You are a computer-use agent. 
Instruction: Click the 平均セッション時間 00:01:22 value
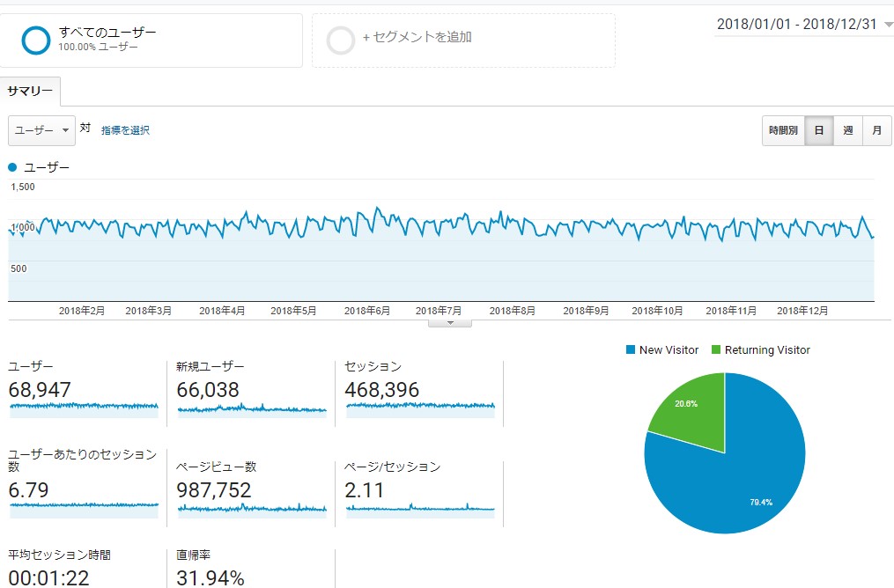pyautogui.click(x=48, y=577)
